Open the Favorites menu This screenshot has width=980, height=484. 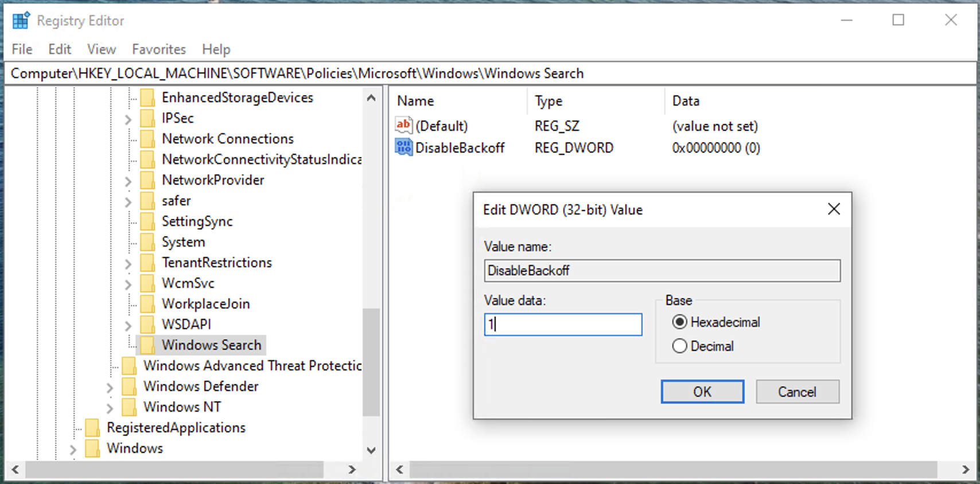[159, 49]
